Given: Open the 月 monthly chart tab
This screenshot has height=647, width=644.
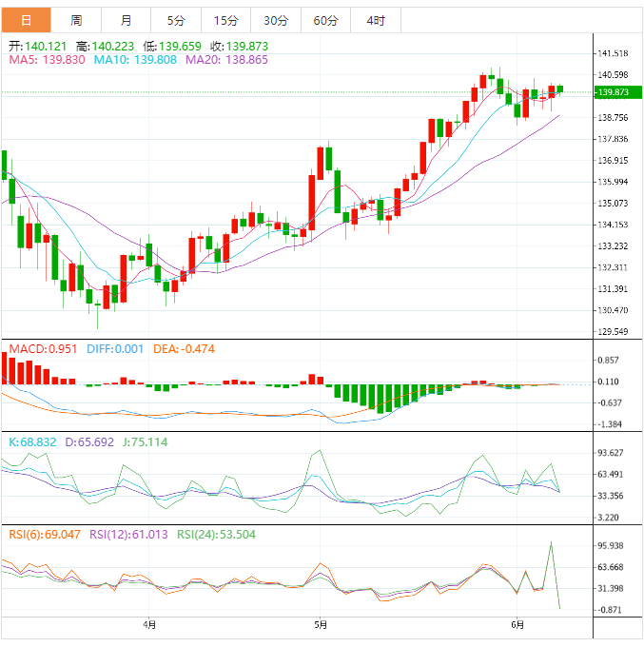Looking at the screenshot, I should [127, 20].
